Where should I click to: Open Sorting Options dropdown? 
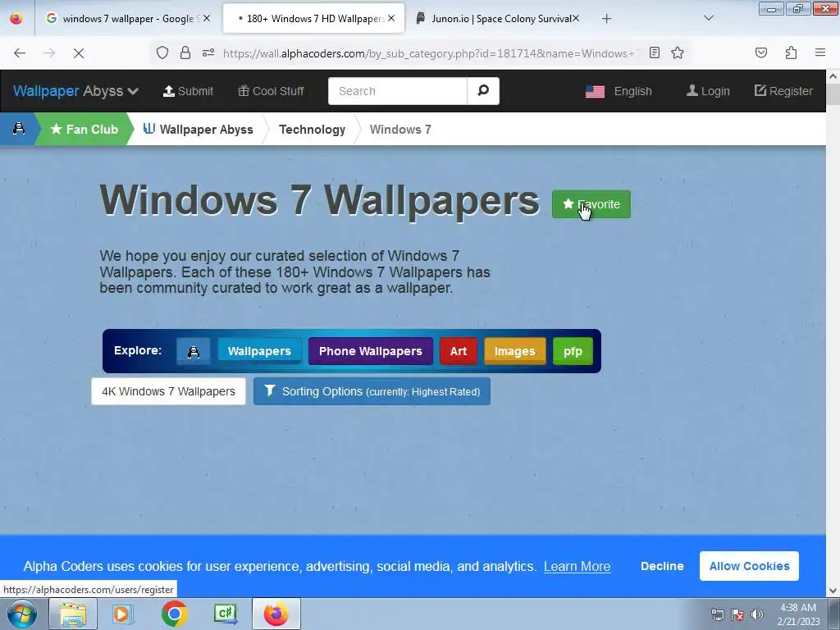point(372,391)
